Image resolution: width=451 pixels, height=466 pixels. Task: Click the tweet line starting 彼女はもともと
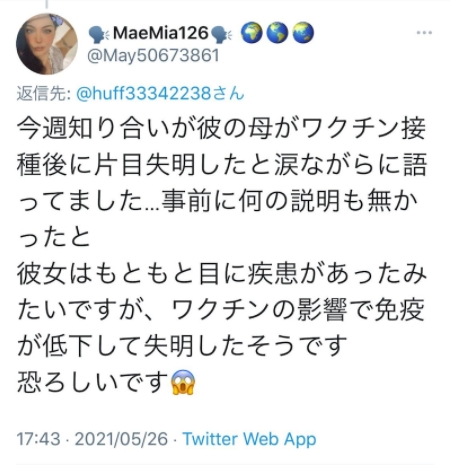point(222,274)
